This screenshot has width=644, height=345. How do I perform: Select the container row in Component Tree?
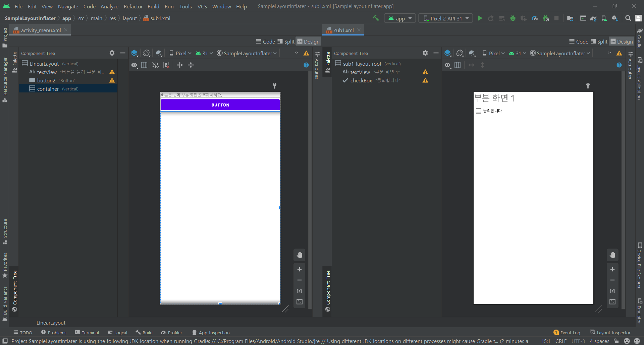(68, 89)
